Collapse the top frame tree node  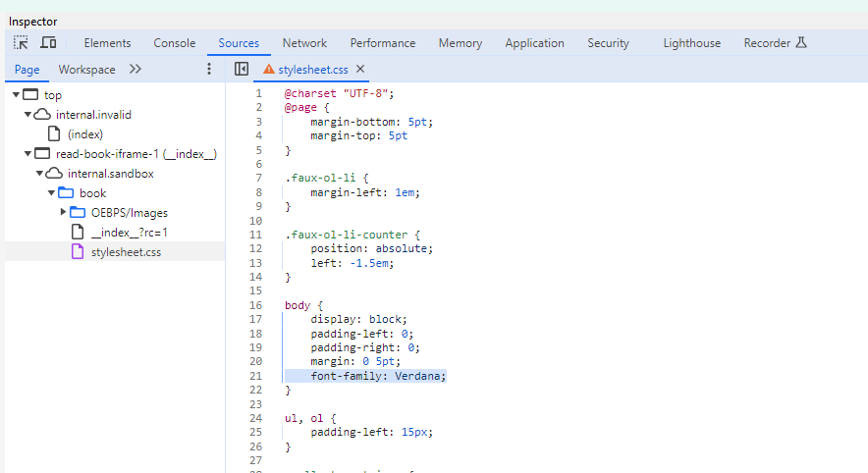pyautogui.click(x=17, y=95)
